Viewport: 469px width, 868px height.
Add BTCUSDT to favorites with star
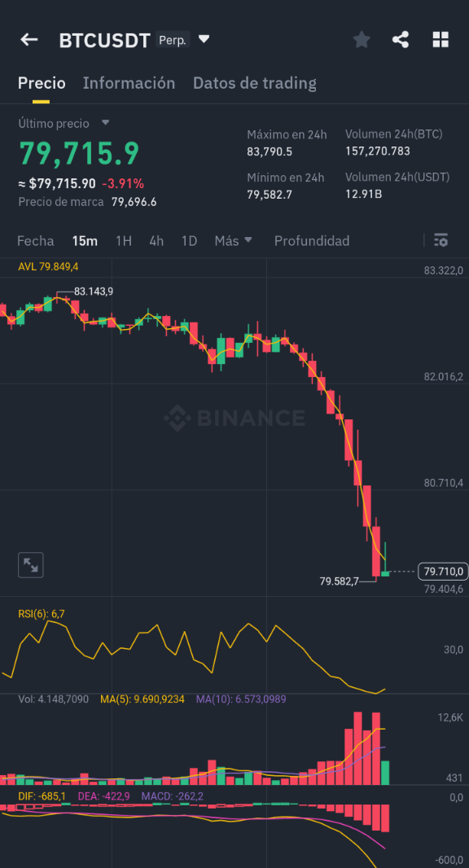point(362,39)
